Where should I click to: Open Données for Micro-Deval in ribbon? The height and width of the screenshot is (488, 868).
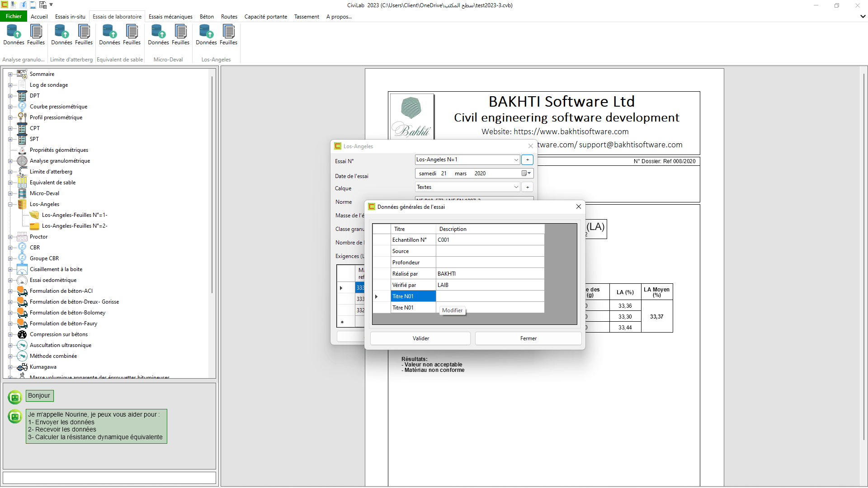point(158,35)
